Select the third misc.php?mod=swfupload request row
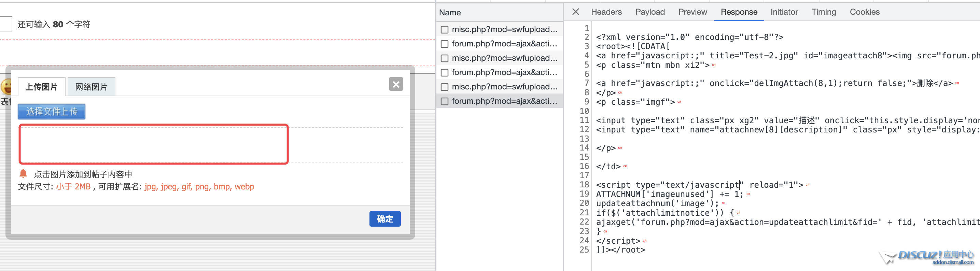Viewport: 980px width, 271px height. [500, 87]
